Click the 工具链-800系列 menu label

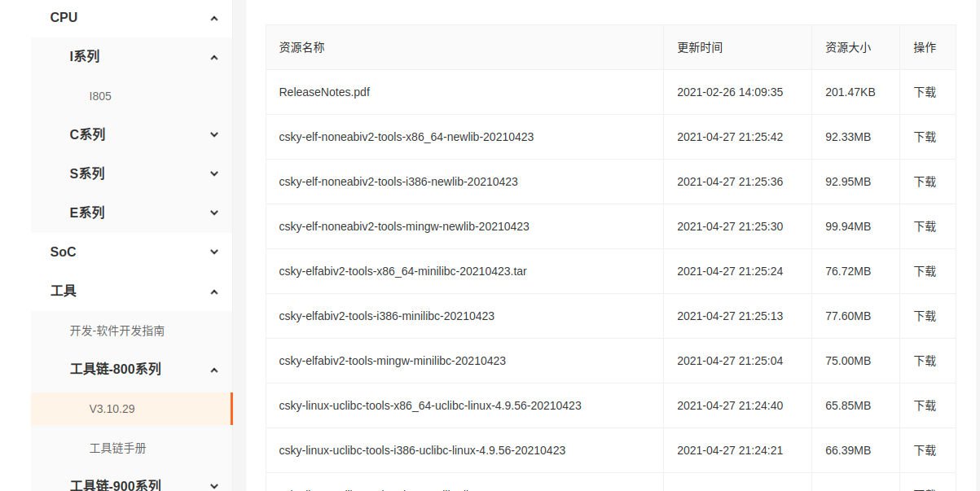tap(115, 369)
